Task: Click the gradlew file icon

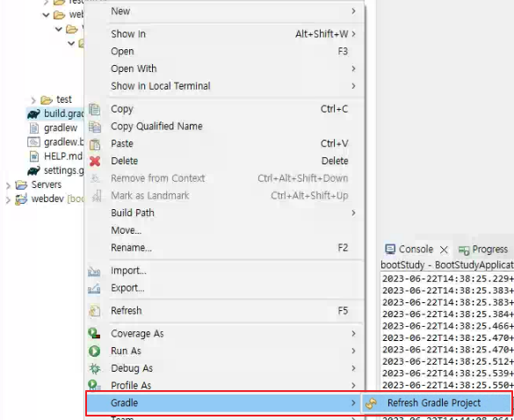Action: point(34,128)
